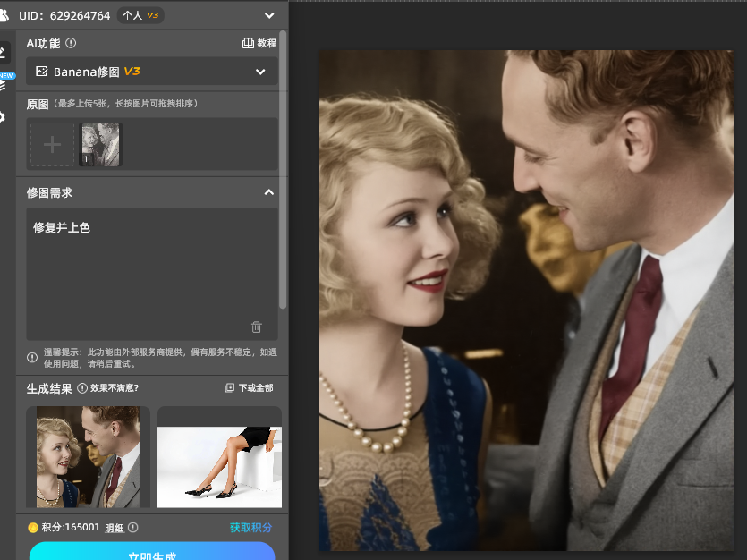Click the trash icon to clear 修图需求
This screenshot has height=560, width=747.
coord(257,327)
